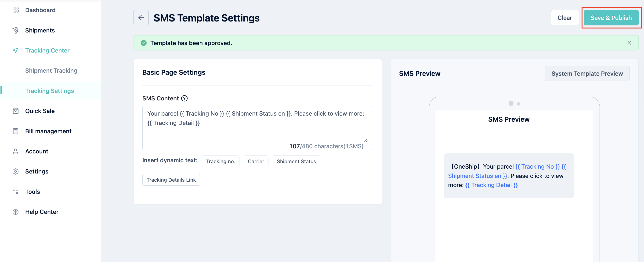The image size is (644, 262).
Task: Click the Settings hexagon icon
Action: click(x=15, y=171)
